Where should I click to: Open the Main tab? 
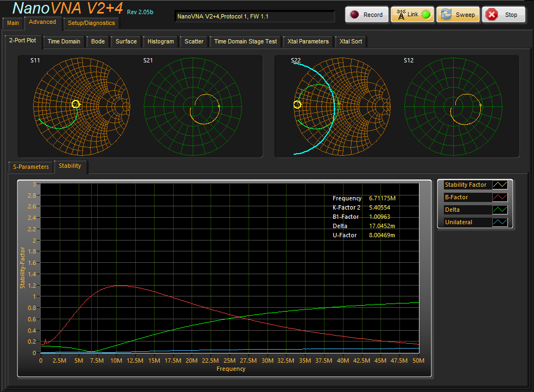13,23
